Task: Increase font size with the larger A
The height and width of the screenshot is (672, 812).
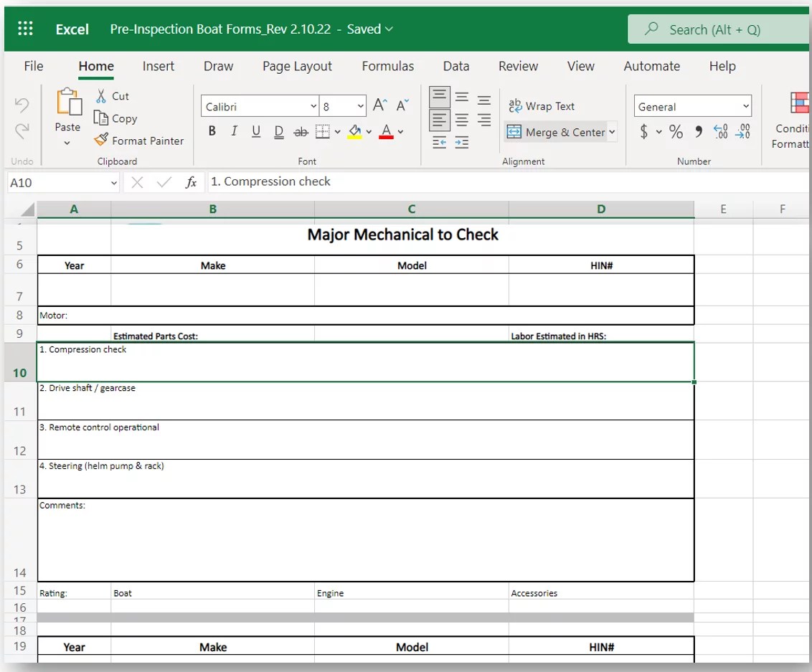Action: (x=379, y=105)
